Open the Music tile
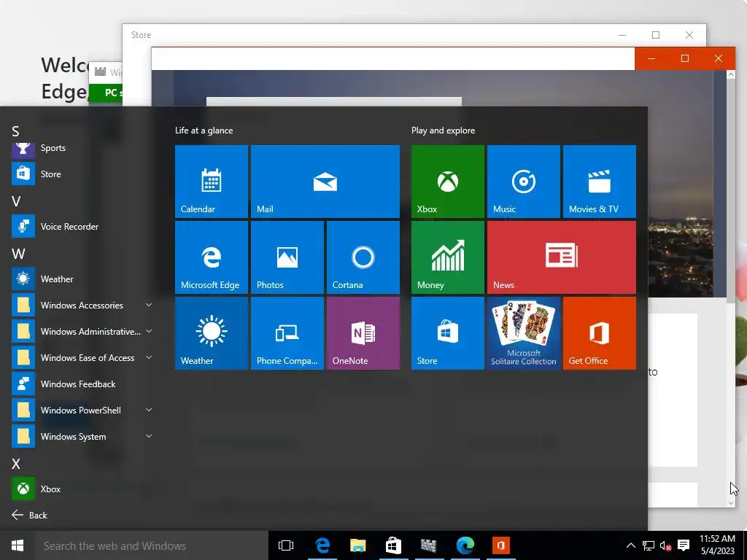The height and width of the screenshot is (560, 747). pos(523,182)
